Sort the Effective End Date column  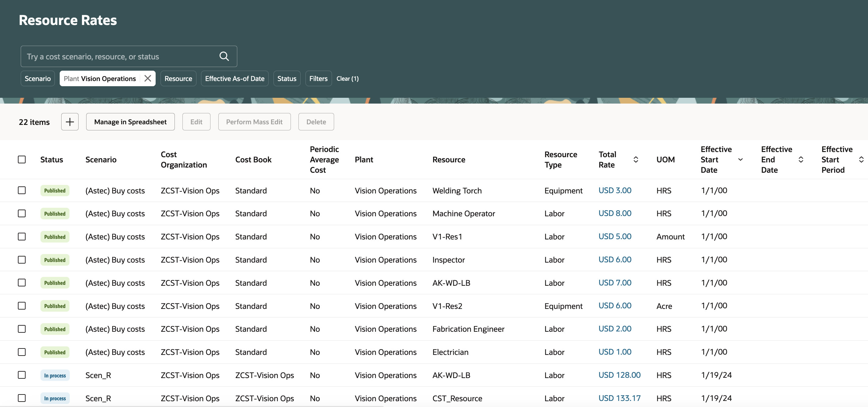click(801, 160)
